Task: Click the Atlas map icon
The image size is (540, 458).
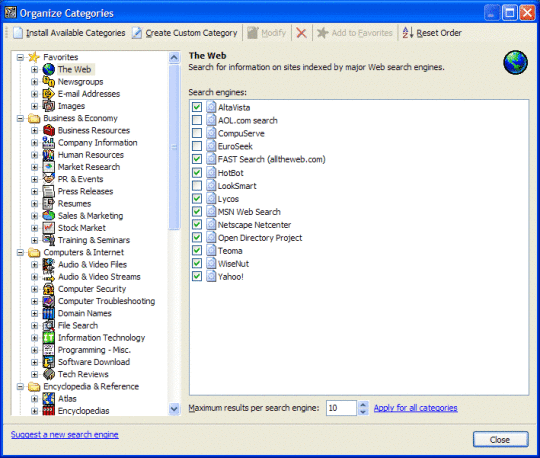Action: 49,399
